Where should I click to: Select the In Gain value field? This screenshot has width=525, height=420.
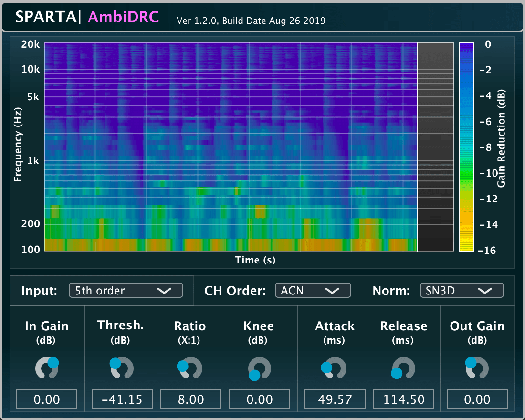[47, 399]
